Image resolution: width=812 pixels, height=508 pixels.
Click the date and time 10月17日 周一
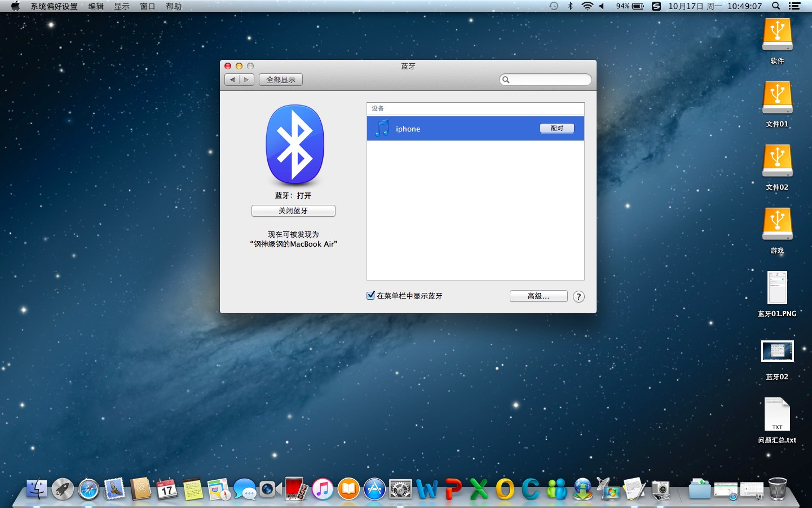coord(695,6)
